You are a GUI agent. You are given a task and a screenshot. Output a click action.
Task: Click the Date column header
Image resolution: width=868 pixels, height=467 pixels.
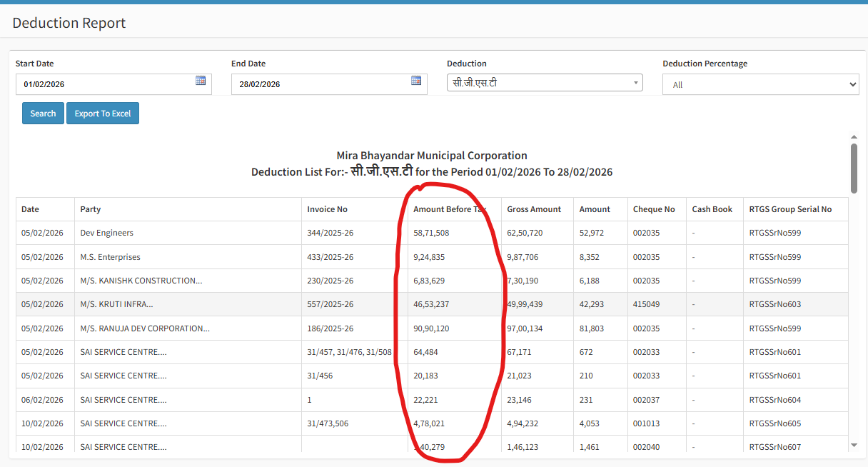(x=31, y=209)
